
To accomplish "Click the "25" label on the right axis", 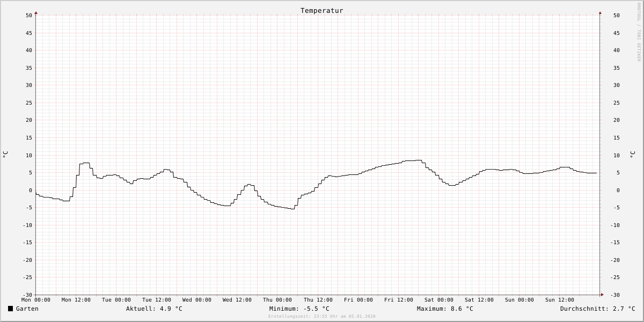I will [x=616, y=103].
